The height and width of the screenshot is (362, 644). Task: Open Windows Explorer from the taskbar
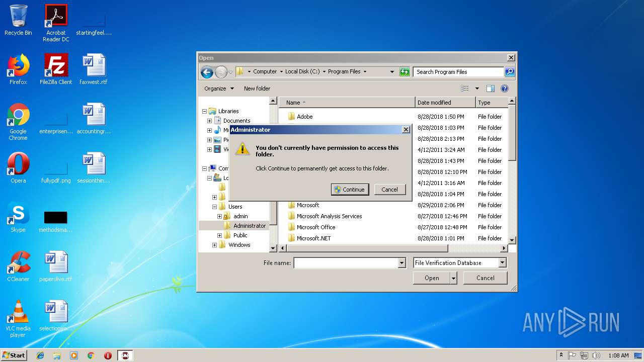click(57, 355)
